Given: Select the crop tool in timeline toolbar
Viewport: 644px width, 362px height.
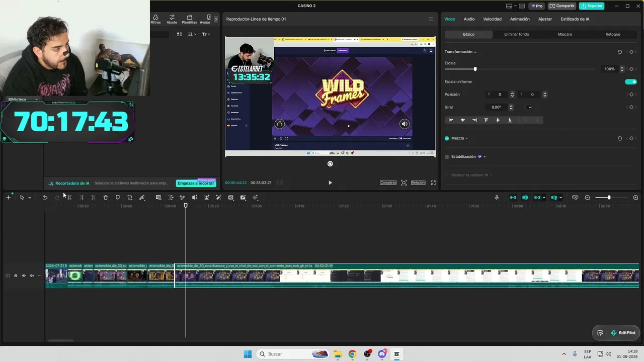Looking at the screenshot, I should click(x=130, y=198).
